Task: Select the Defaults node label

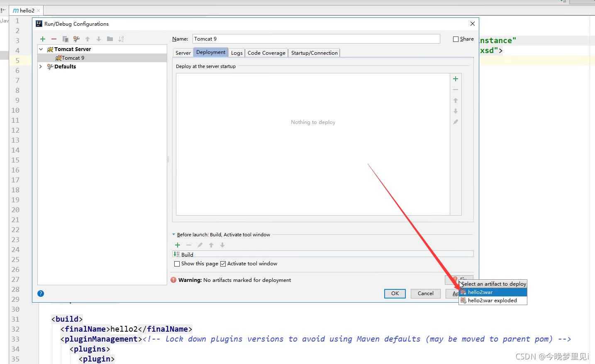Action: [x=65, y=66]
